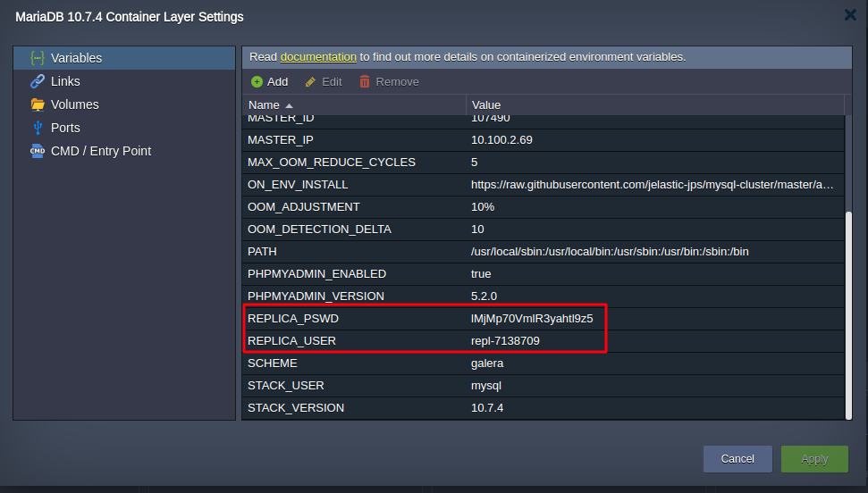Viewport: 868px width, 493px height.
Task: Select the REPLICA_USER variable row
Action: click(x=544, y=341)
